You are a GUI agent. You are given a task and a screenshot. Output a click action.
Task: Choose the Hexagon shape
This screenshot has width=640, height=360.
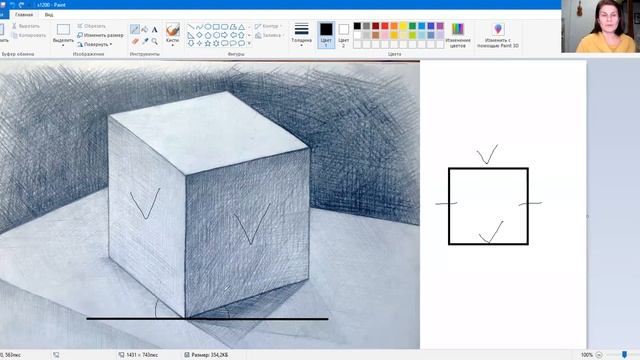[216, 35]
